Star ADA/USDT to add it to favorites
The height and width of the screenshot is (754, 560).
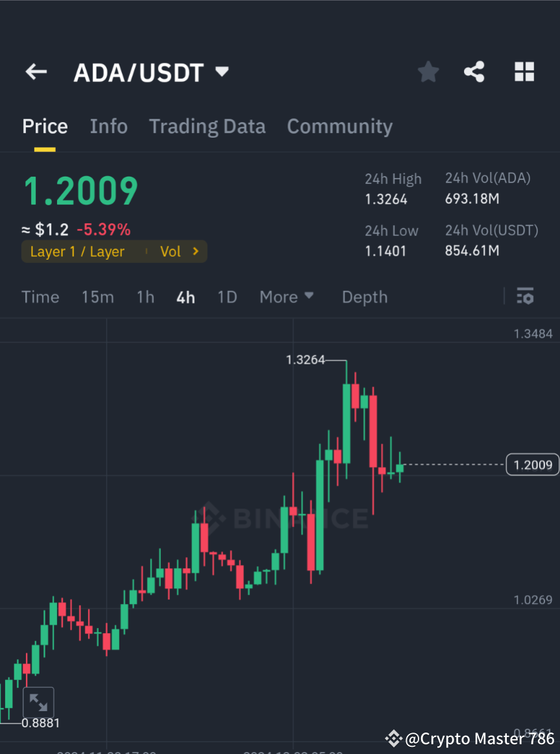pyautogui.click(x=428, y=71)
